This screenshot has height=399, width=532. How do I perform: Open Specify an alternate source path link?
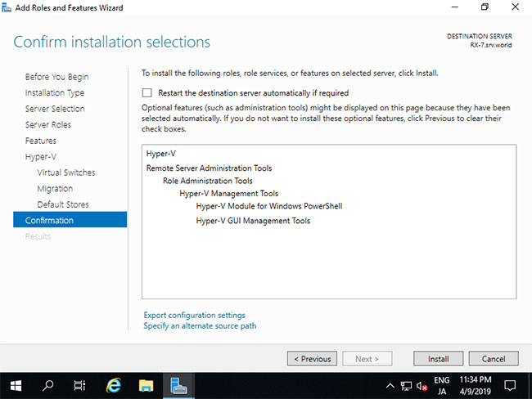(x=200, y=325)
